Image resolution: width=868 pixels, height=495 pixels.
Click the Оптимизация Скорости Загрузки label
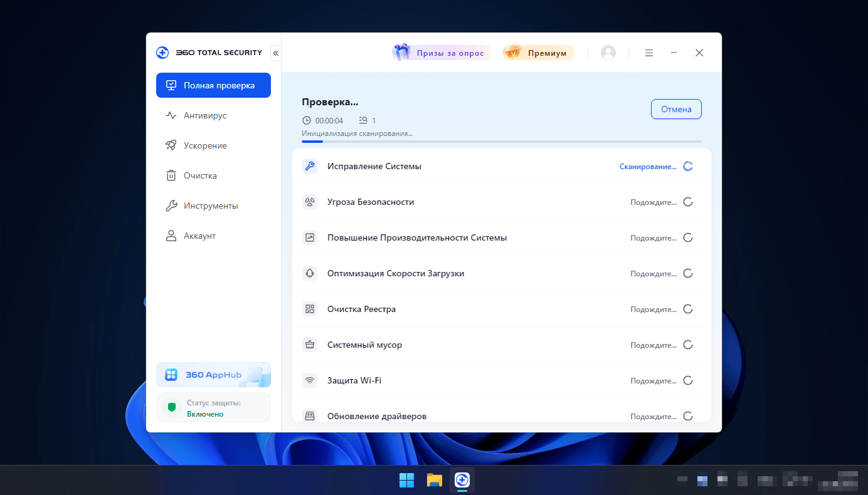396,274
